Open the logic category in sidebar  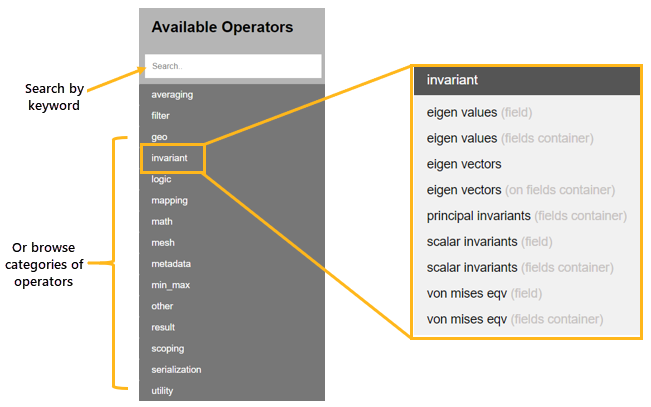coord(161,179)
